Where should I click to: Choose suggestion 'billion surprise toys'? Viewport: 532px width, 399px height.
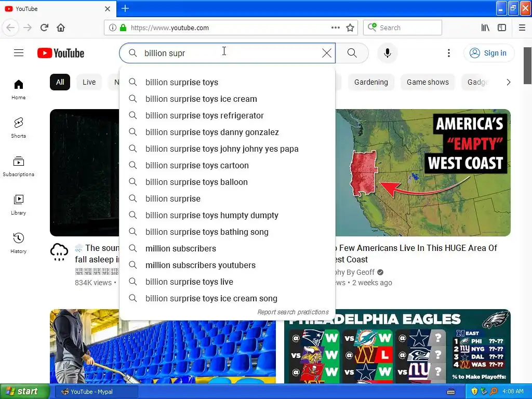[x=228, y=82]
